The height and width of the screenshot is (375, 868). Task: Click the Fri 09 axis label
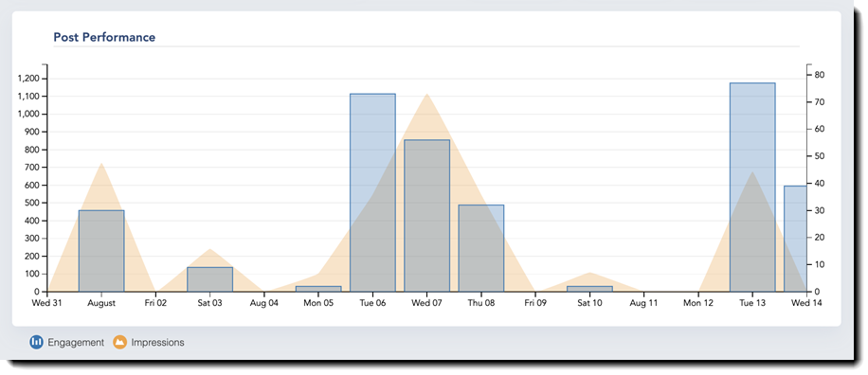[535, 303]
